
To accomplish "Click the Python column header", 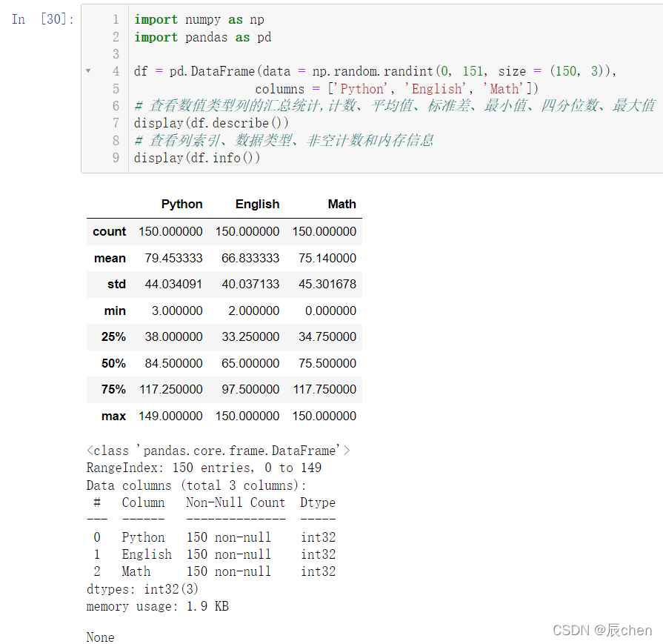I will (x=181, y=204).
